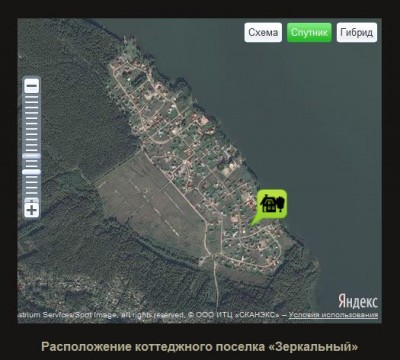Switch map to Схема view
The image size is (400, 360).
click(263, 33)
